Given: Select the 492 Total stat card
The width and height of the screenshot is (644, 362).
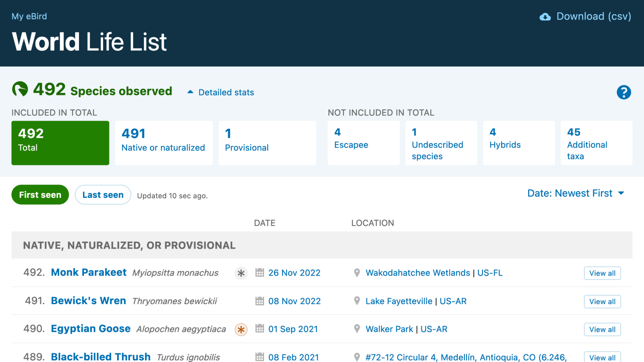Looking at the screenshot, I should 60,143.
